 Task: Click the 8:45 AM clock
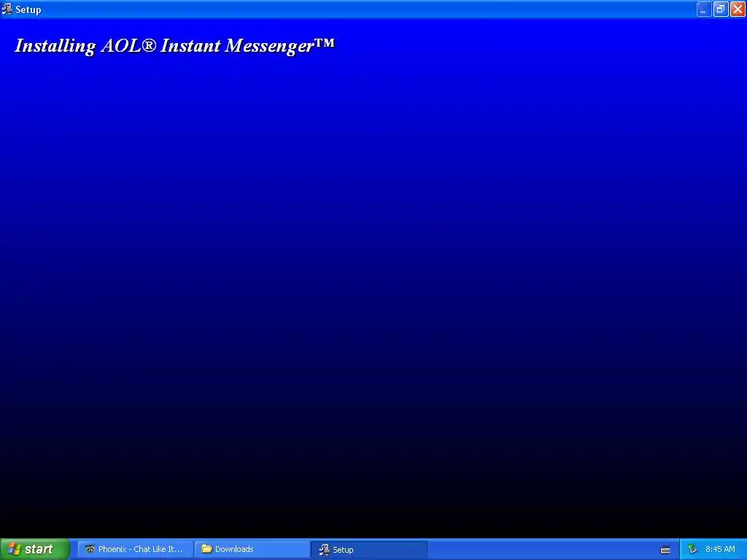720,549
